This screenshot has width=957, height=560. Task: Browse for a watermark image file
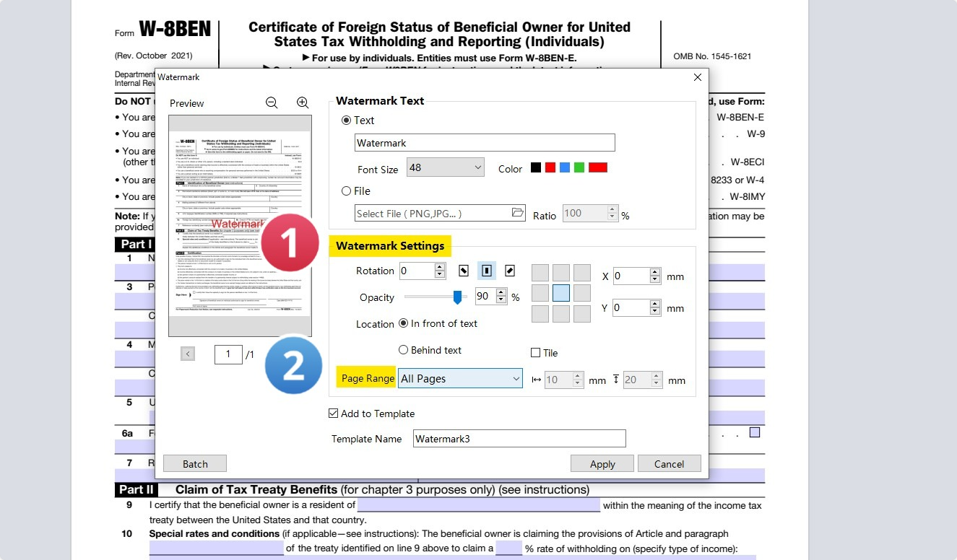(x=517, y=213)
